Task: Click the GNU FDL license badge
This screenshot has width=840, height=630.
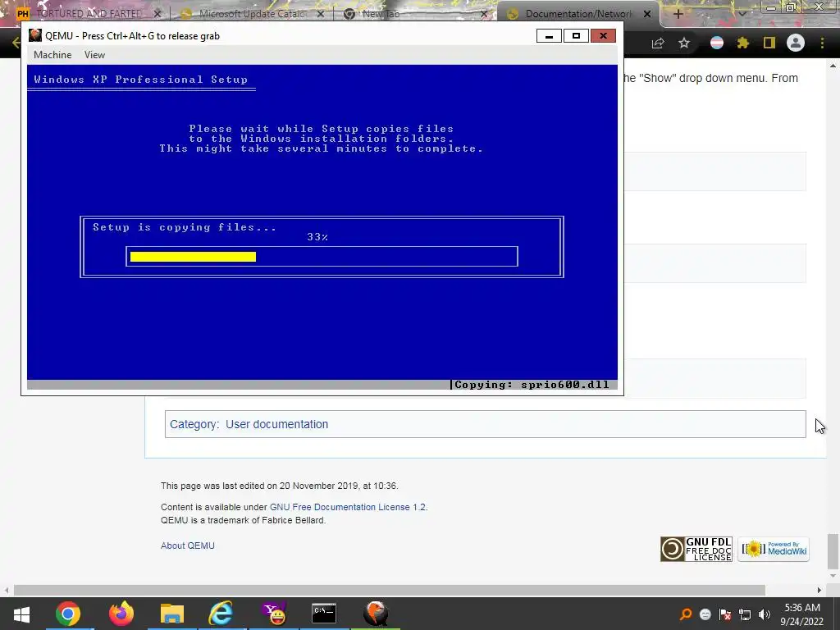Action: pos(696,549)
